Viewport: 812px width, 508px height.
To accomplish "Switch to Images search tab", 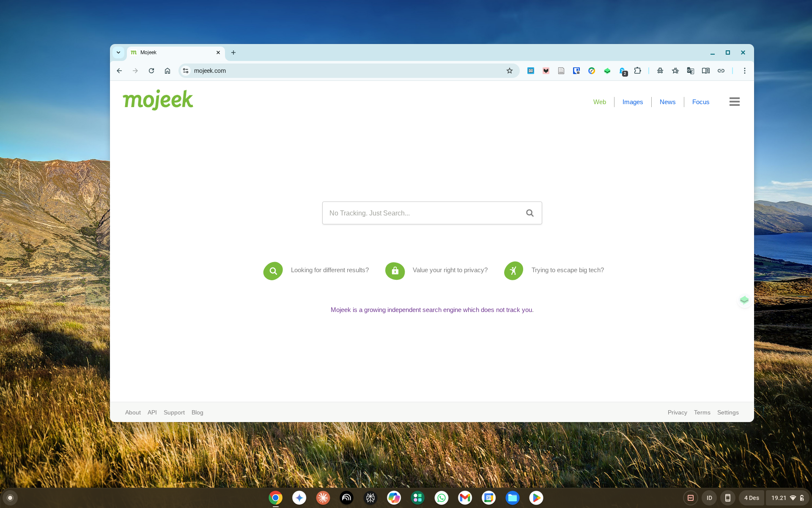I will tap(632, 102).
